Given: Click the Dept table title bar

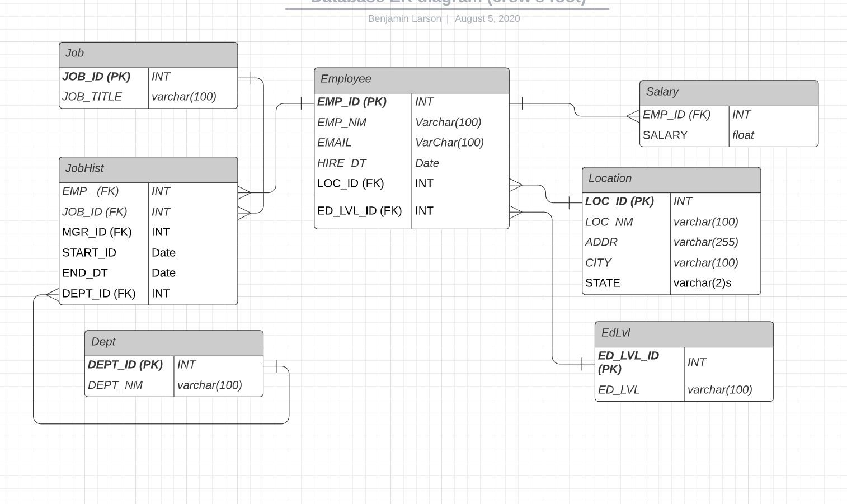Looking at the screenshot, I should pos(173,342).
